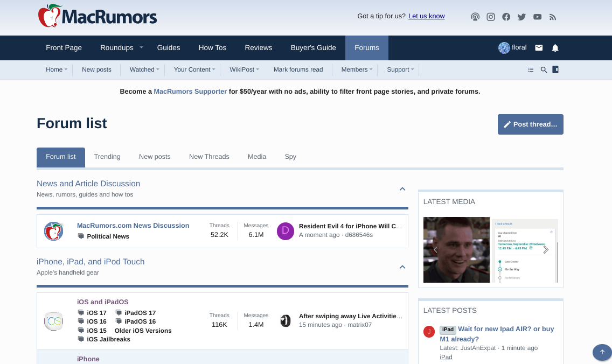Open the podcast icon in header
This screenshot has width=612, height=364.
(475, 17)
